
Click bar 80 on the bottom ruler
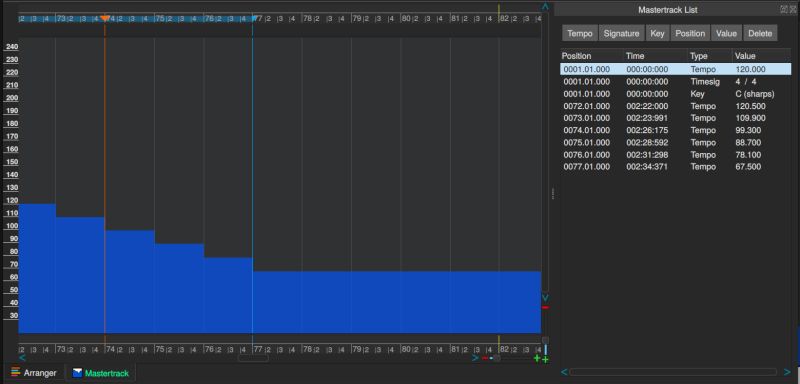(x=406, y=349)
